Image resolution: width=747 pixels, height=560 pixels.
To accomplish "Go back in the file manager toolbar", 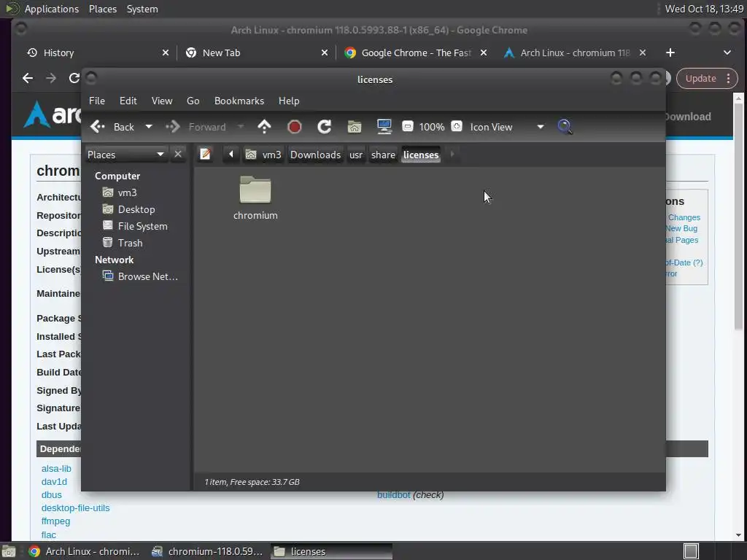I will point(112,127).
